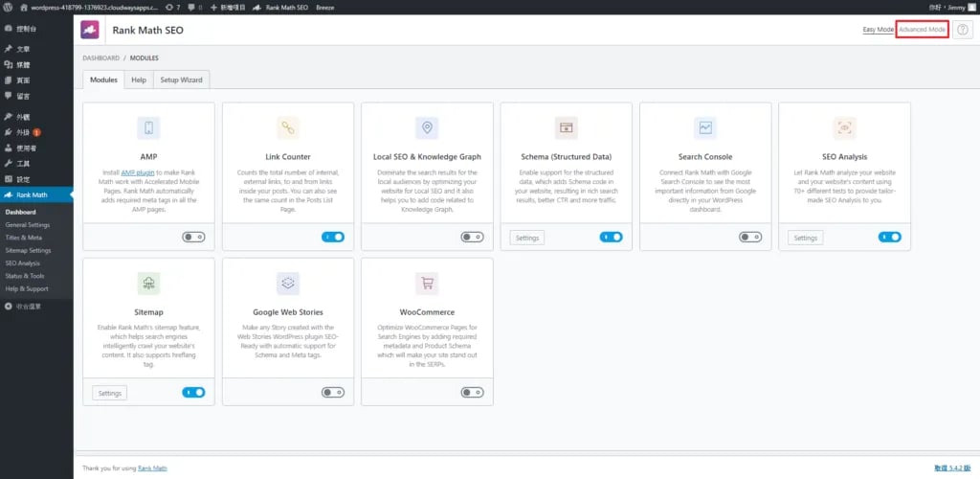This screenshot has width=980, height=479.
Task: Click the DASHBOARD breadcrumb link
Action: [x=100, y=58]
